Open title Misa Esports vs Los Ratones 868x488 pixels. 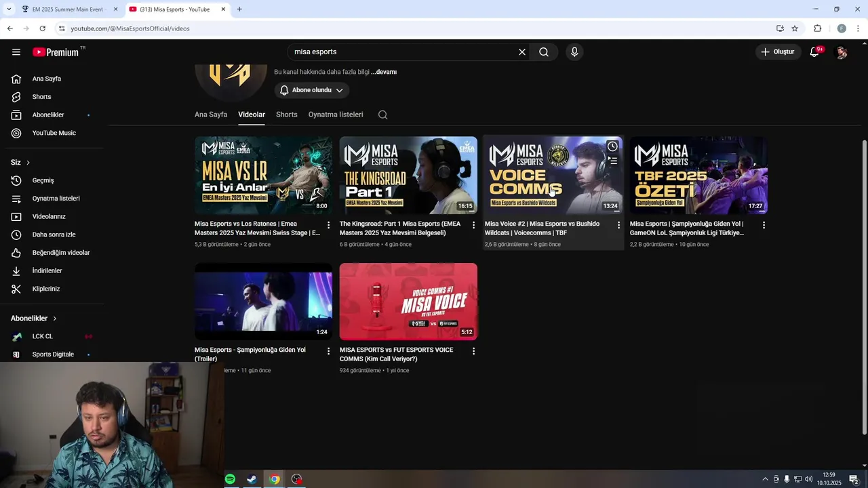[257, 228]
